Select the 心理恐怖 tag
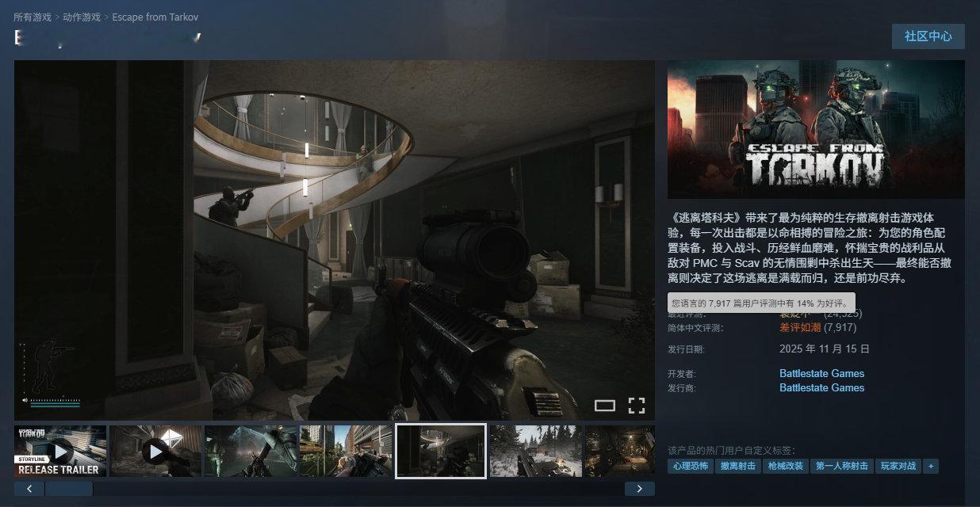This screenshot has width=980, height=507. 691,466
